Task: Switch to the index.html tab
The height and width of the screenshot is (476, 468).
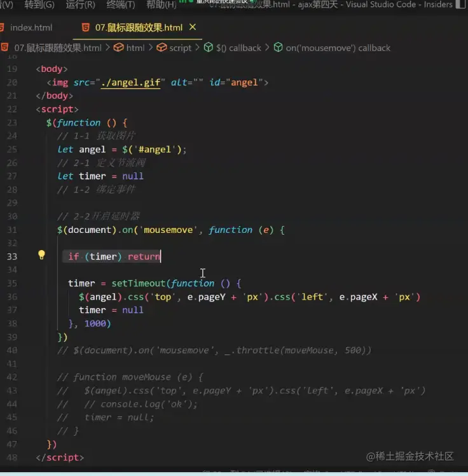Action: pyautogui.click(x=31, y=27)
